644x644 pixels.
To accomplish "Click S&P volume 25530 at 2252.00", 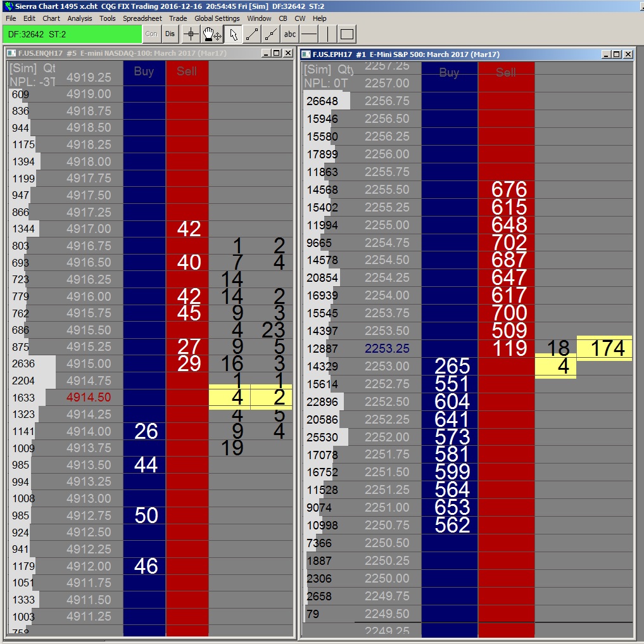I will pyautogui.click(x=322, y=437).
